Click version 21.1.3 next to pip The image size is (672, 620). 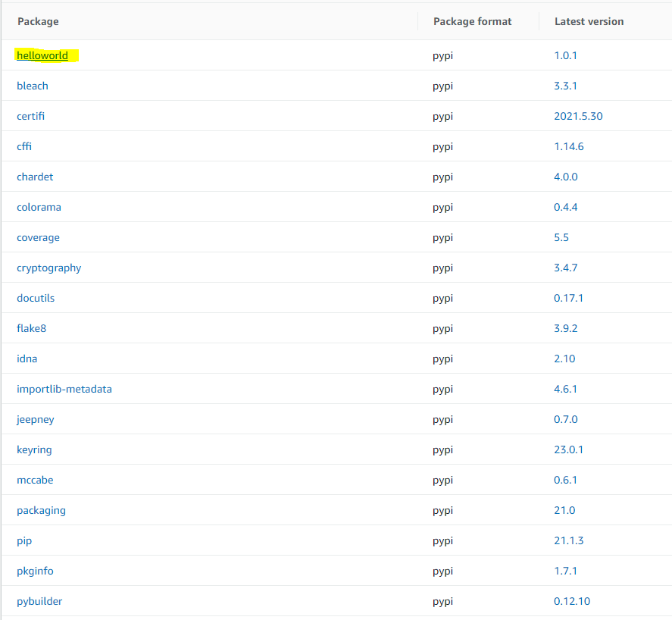[569, 540]
